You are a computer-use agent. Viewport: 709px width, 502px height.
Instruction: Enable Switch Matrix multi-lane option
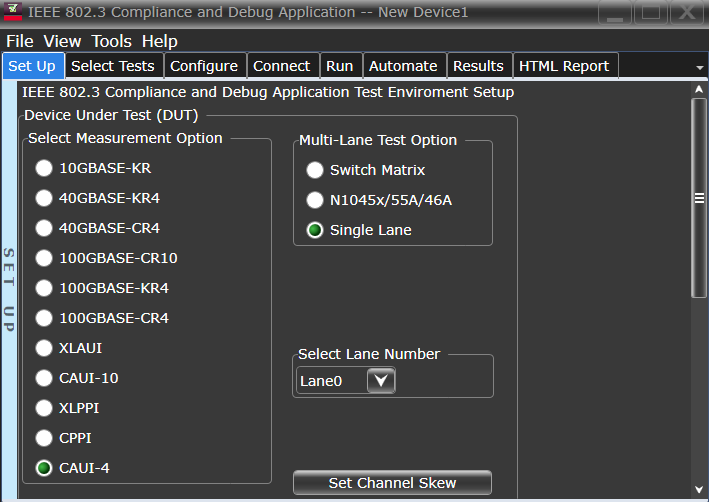click(315, 170)
